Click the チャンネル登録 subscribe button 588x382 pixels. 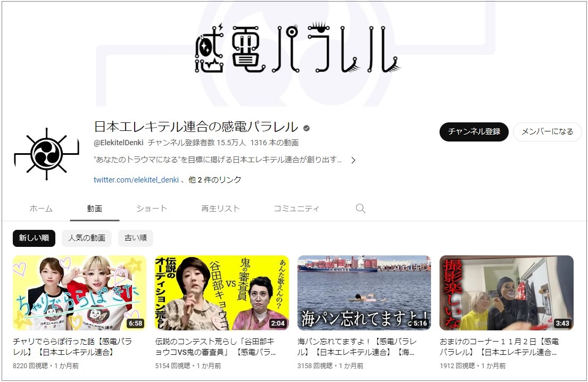click(x=474, y=131)
